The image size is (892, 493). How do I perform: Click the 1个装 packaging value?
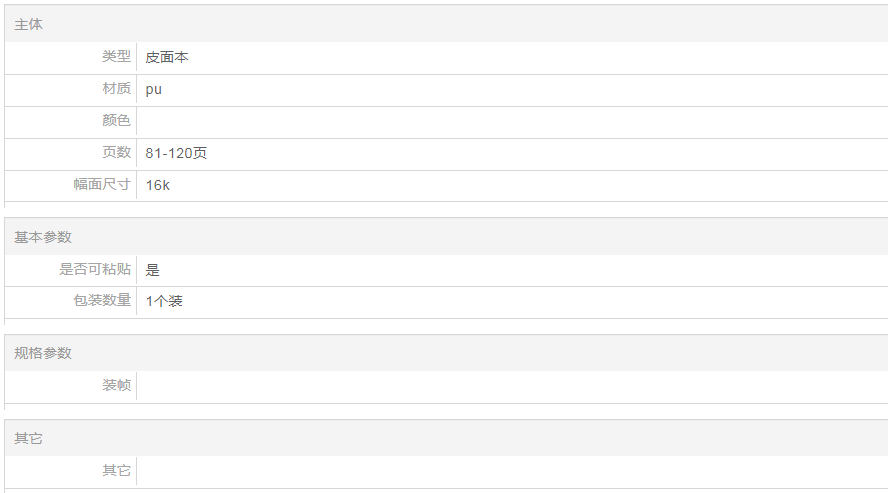click(164, 301)
